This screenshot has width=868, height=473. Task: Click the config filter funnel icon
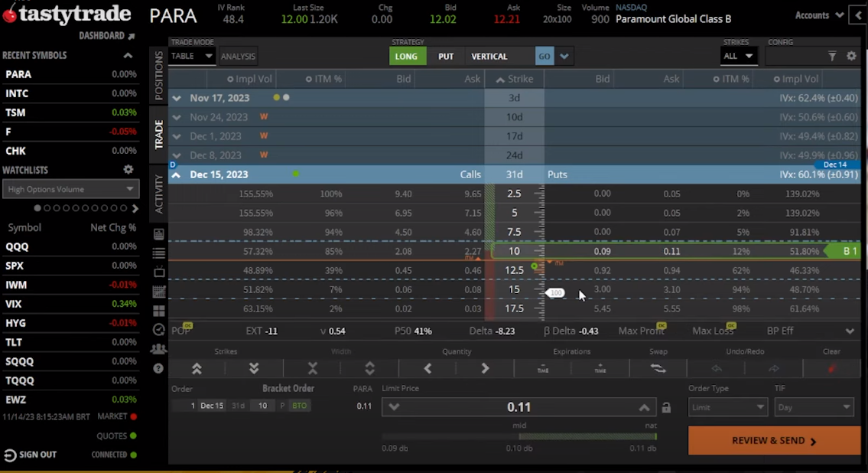coord(832,56)
